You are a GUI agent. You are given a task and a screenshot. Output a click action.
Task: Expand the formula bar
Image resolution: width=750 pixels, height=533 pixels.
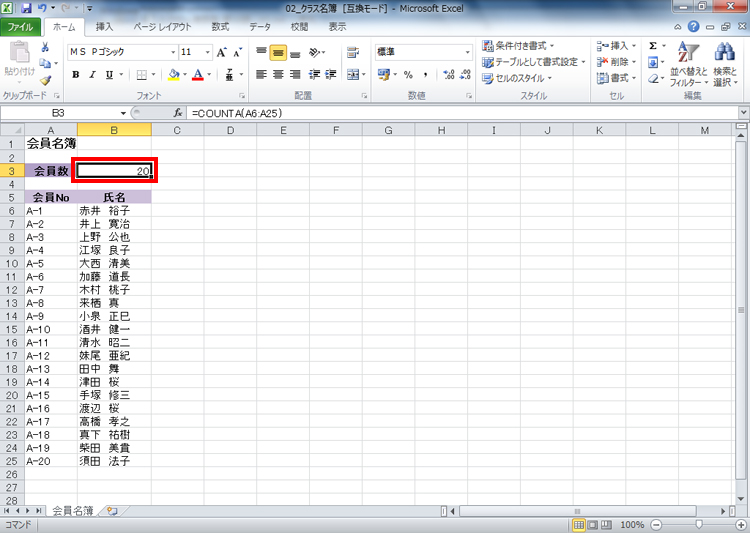point(743,113)
